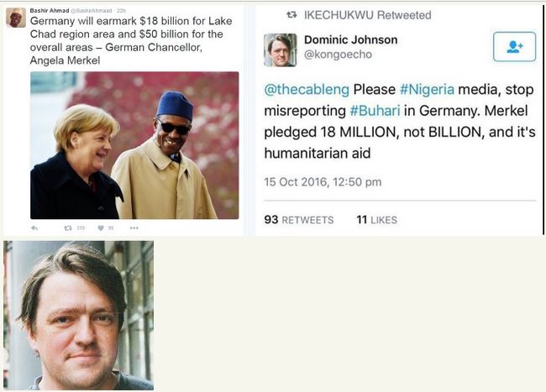Click the retweet icon beside IKECHUKWU Retweeted
This screenshot has width=546, height=392.
(x=291, y=15)
